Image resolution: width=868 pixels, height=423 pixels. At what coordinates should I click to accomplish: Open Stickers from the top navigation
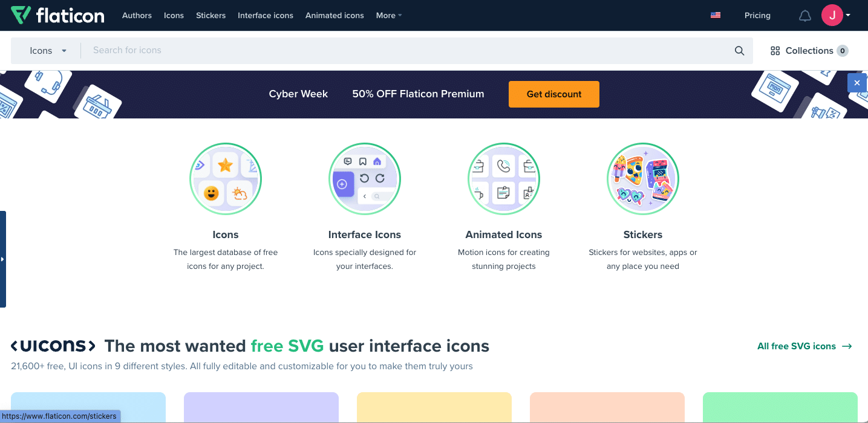pos(210,16)
